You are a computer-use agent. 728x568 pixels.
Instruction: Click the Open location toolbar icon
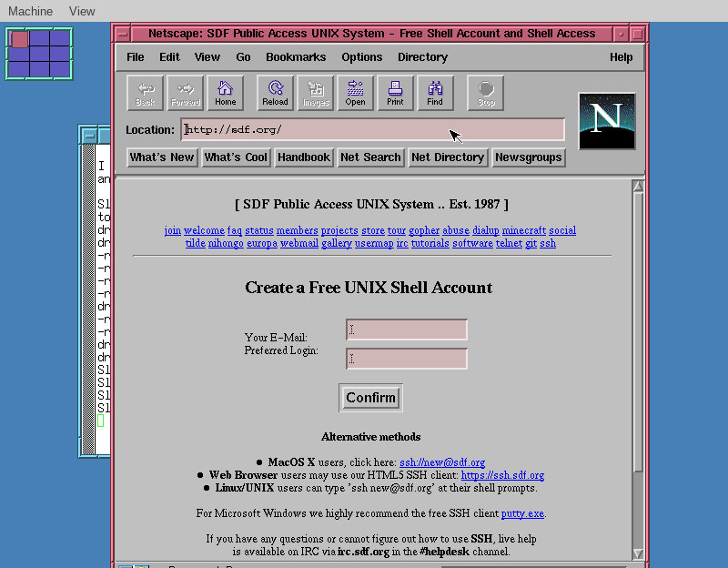coord(355,93)
